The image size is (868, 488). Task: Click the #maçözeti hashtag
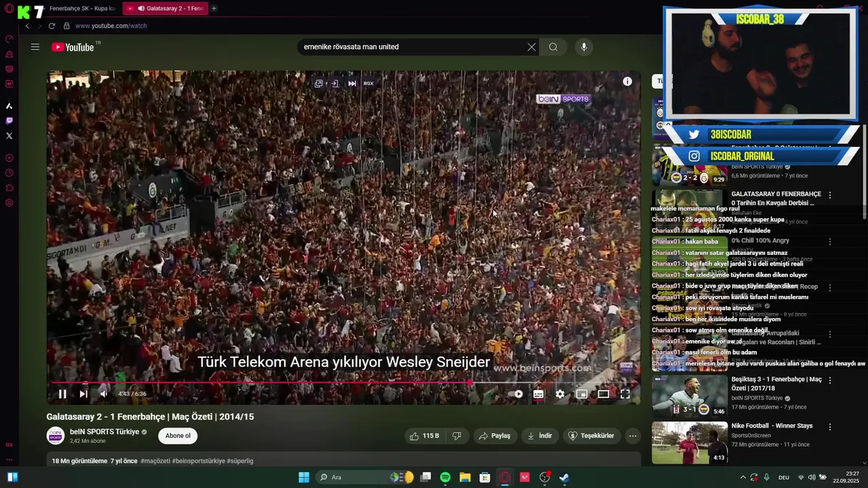(155, 461)
